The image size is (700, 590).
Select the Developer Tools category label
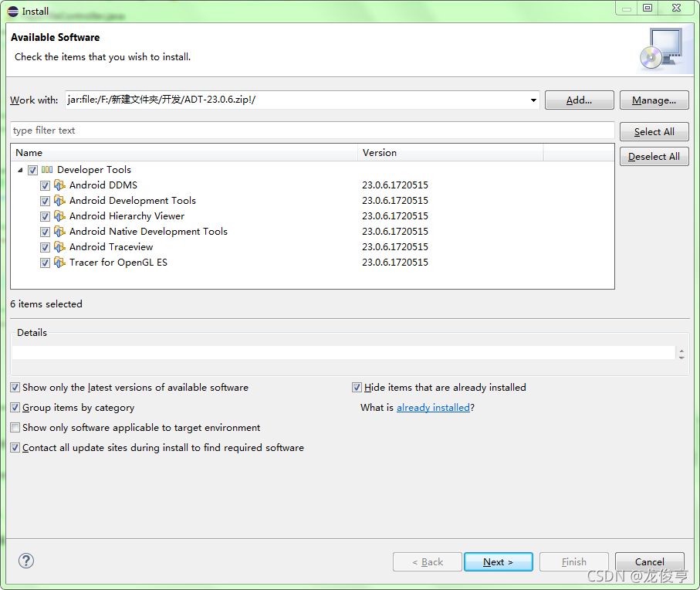point(94,170)
